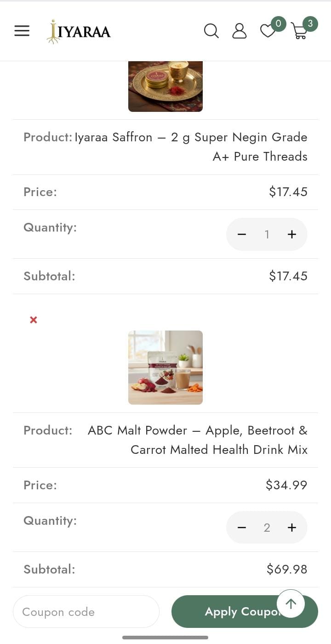Click the scroll-to-top arrow
331x644 pixels.
[291, 603]
